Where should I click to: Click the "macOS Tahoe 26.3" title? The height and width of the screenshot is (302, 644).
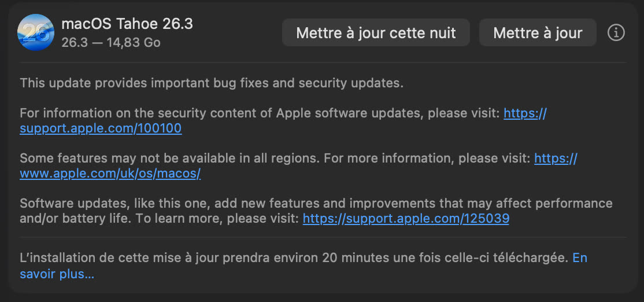coord(127,24)
